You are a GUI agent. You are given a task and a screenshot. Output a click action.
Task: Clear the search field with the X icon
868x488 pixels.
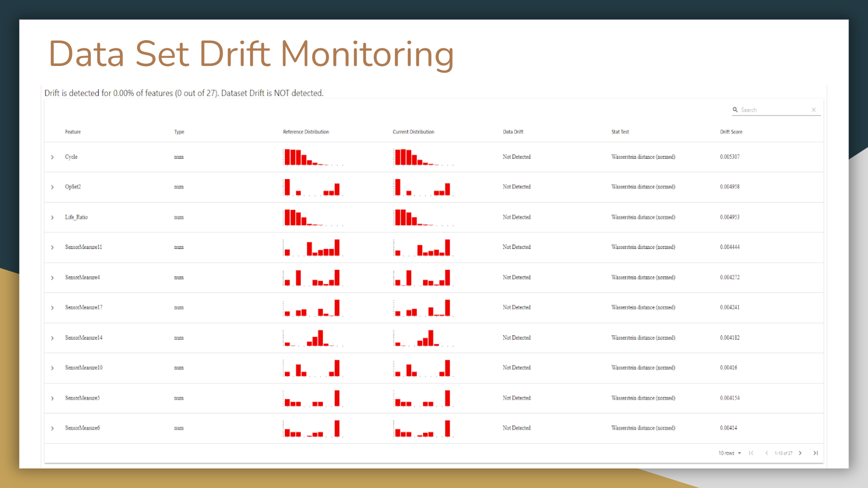813,110
